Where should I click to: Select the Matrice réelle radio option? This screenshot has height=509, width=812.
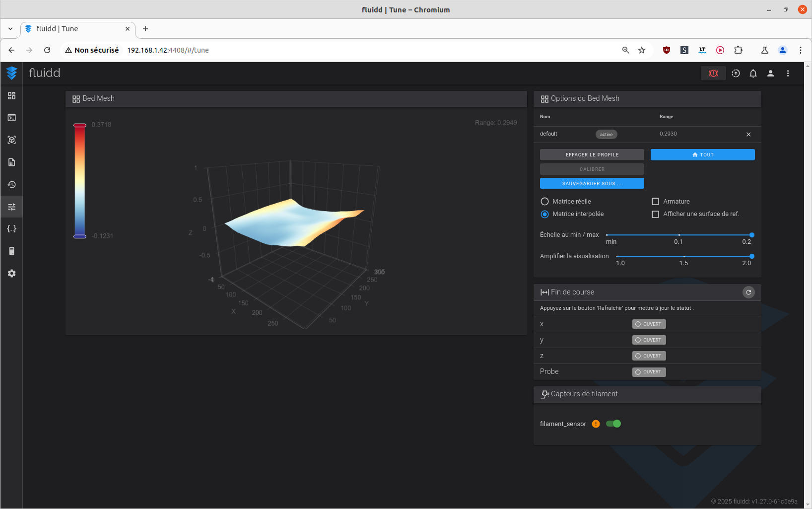point(544,202)
